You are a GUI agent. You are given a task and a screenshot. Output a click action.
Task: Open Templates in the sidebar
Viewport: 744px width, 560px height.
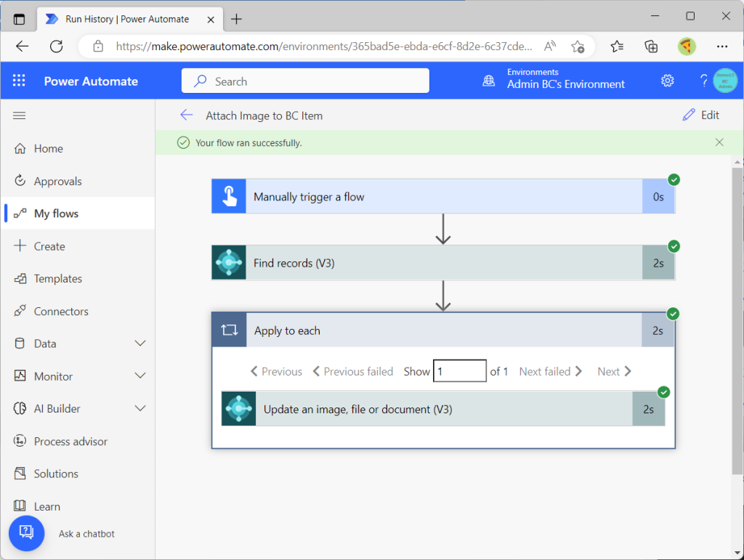(48, 278)
